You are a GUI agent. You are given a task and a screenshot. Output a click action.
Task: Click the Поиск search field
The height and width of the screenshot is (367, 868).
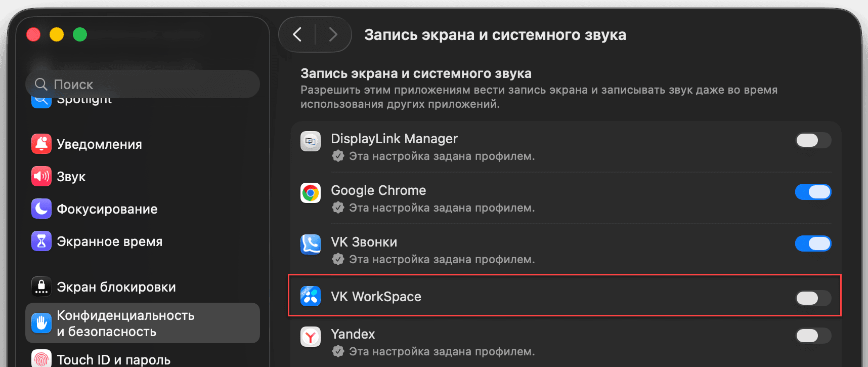[x=143, y=84]
